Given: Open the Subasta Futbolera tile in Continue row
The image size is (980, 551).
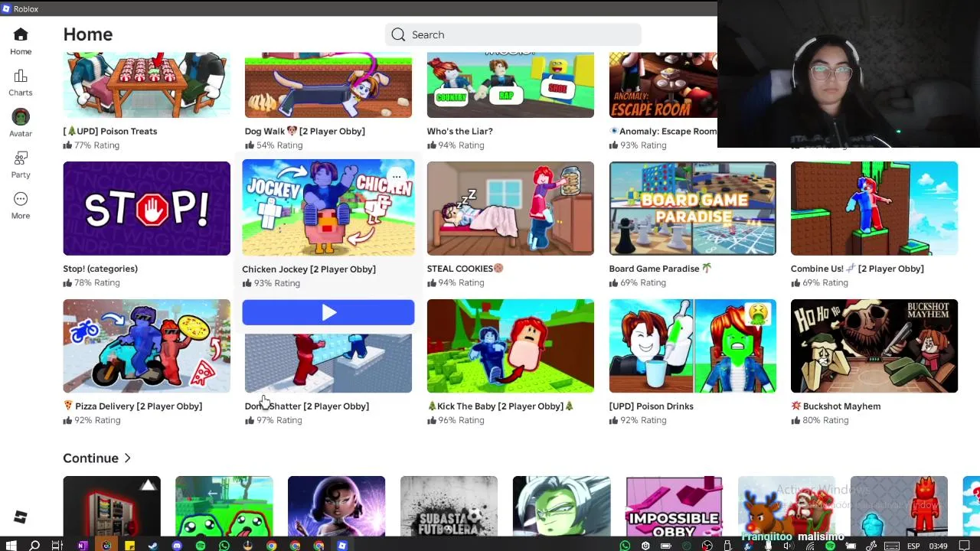Looking at the screenshot, I should tap(449, 506).
